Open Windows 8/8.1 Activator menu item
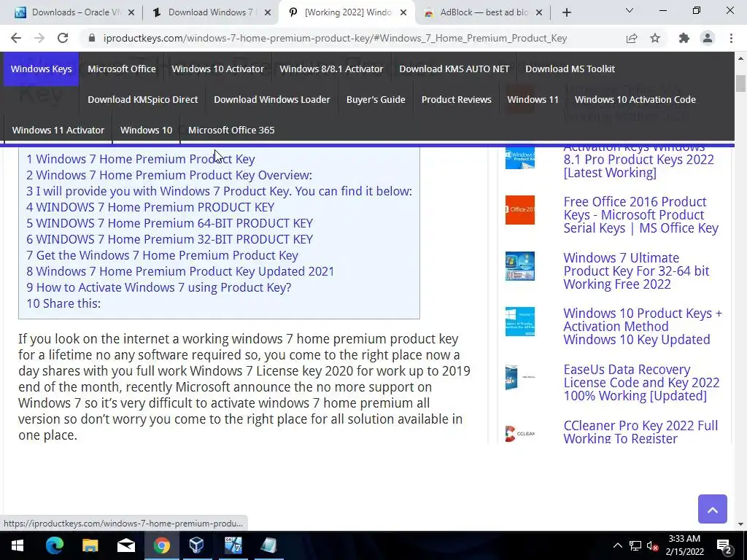 331,69
